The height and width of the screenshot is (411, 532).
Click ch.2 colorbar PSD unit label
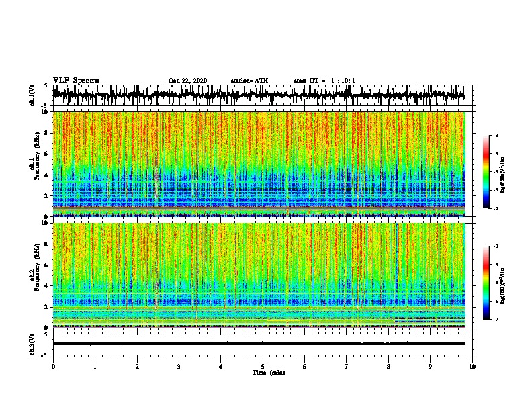click(503, 285)
